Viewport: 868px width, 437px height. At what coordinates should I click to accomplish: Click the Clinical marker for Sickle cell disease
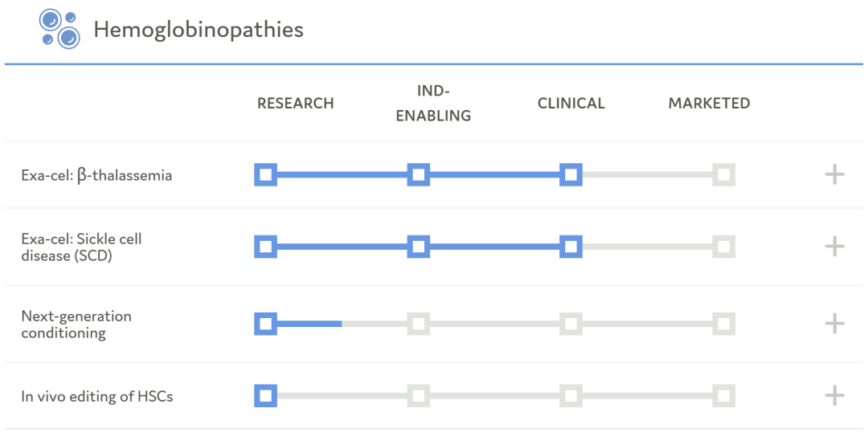point(571,246)
